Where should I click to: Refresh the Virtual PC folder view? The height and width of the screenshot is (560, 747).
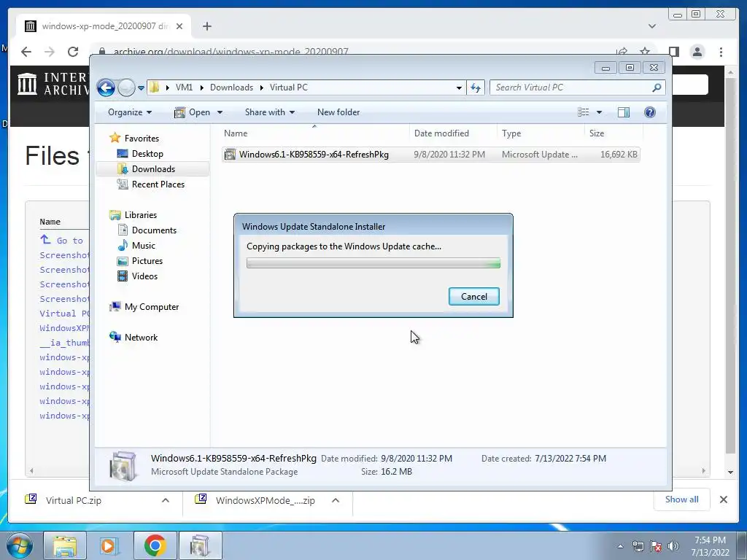[476, 87]
